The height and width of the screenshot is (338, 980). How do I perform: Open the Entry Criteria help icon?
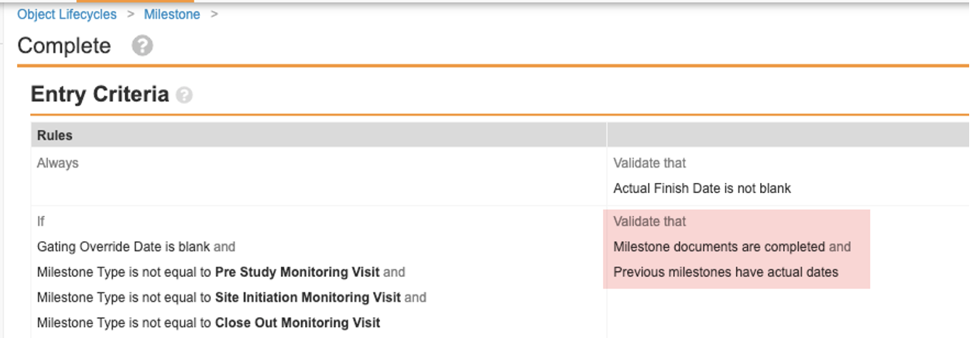[x=183, y=95]
